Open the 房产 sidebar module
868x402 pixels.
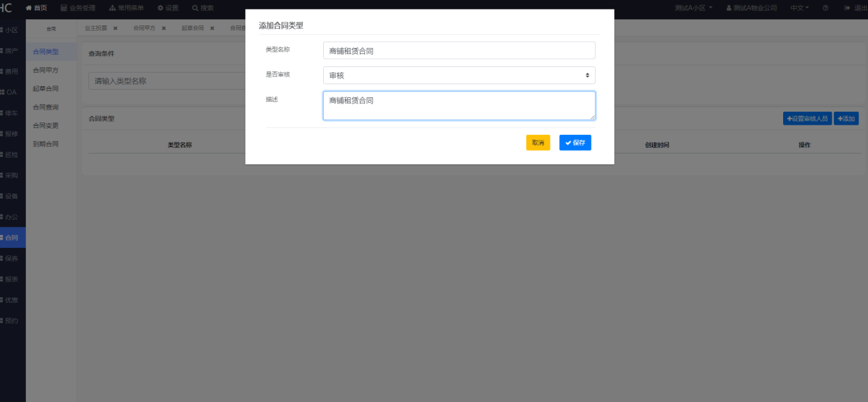[x=12, y=51]
